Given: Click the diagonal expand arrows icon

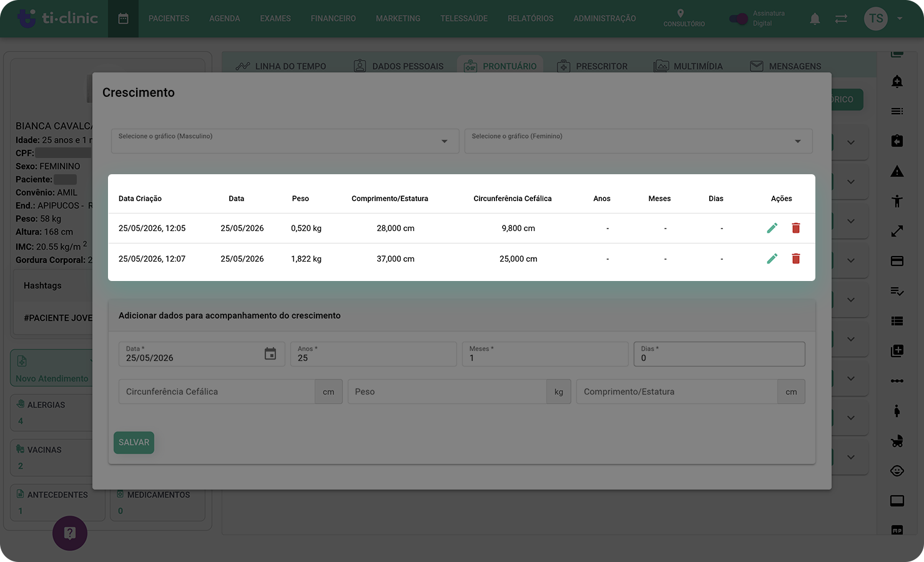Looking at the screenshot, I should tap(897, 231).
